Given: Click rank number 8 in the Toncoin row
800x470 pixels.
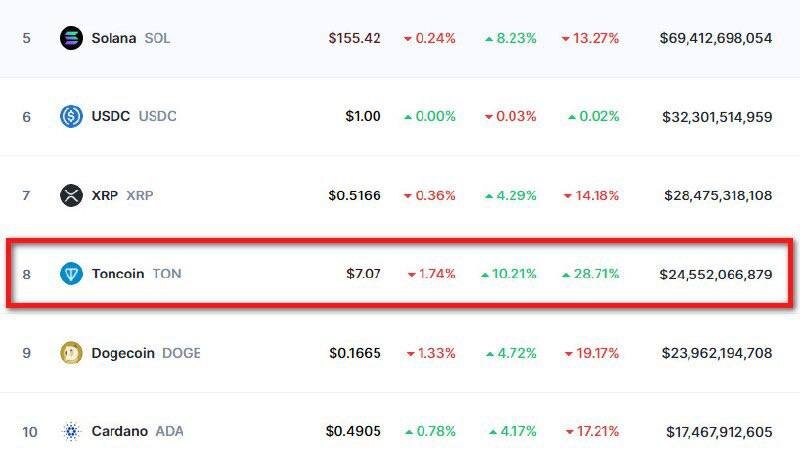Looking at the screenshot, I should 27,275.
